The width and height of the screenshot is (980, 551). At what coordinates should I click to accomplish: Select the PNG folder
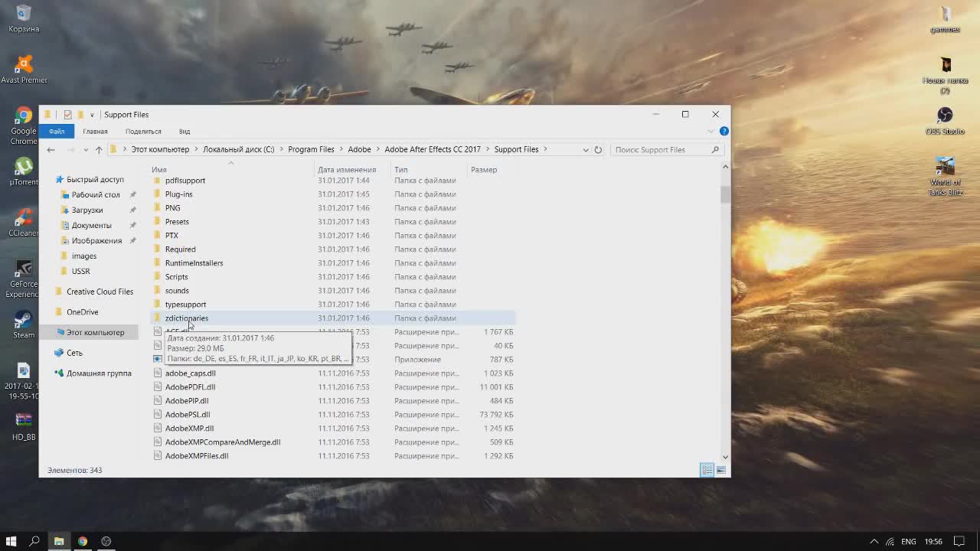tap(172, 208)
